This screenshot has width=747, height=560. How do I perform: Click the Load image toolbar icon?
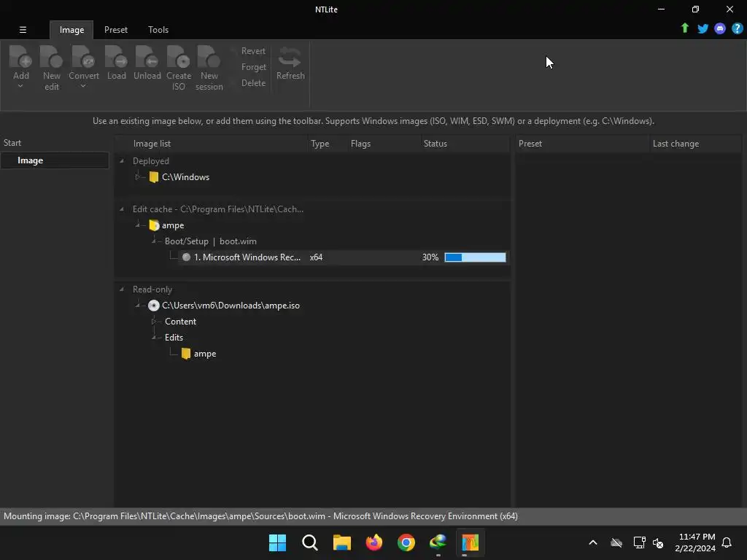point(116,57)
